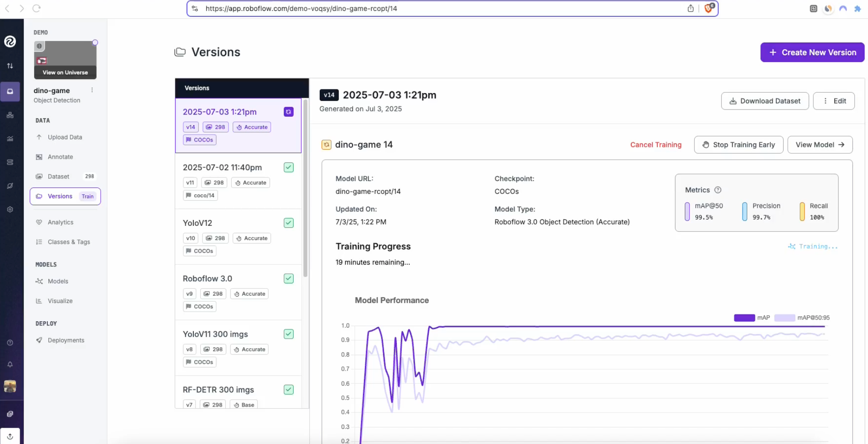
Task: Open the browser extensions puzzle icon
Action: coord(858,8)
